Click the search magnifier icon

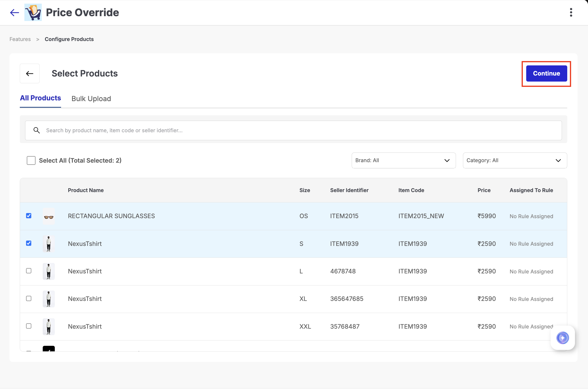pyautogui.click(x=37, y=130)
